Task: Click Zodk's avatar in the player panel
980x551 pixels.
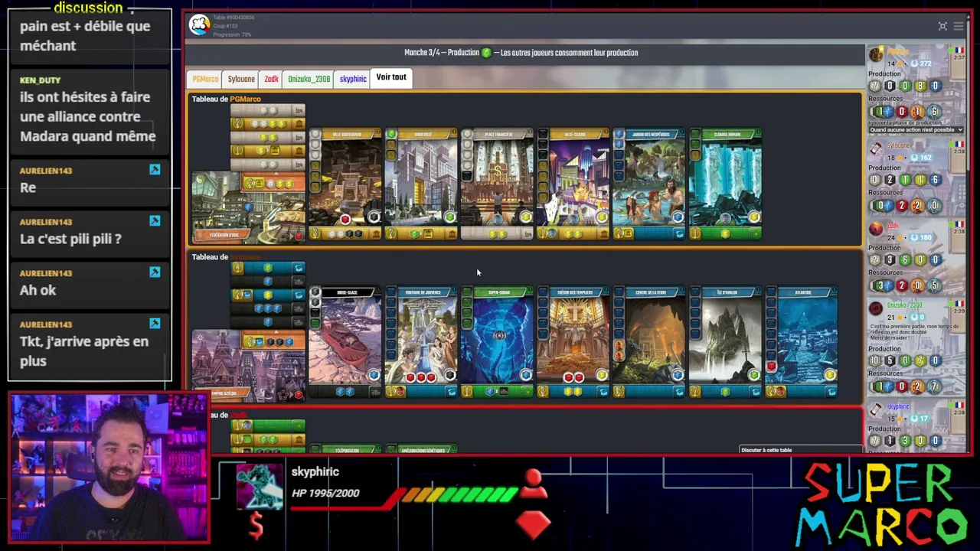Action: [876, 229]
